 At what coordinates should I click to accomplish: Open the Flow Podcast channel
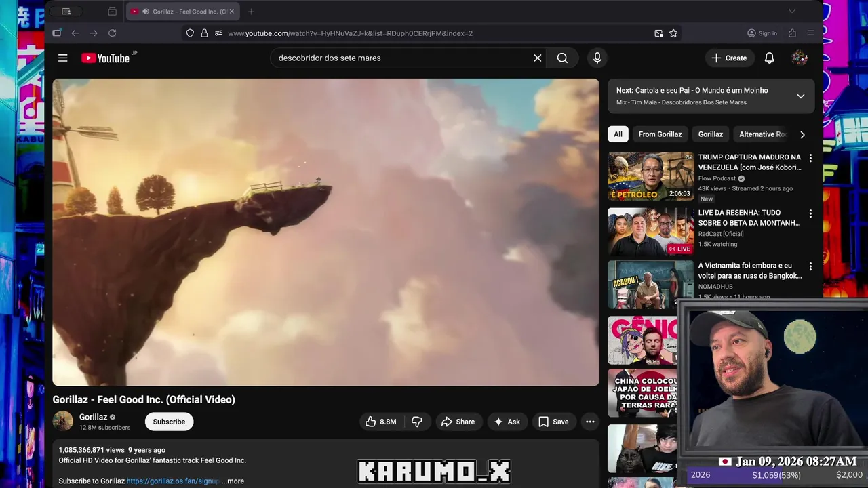point(717,178)
